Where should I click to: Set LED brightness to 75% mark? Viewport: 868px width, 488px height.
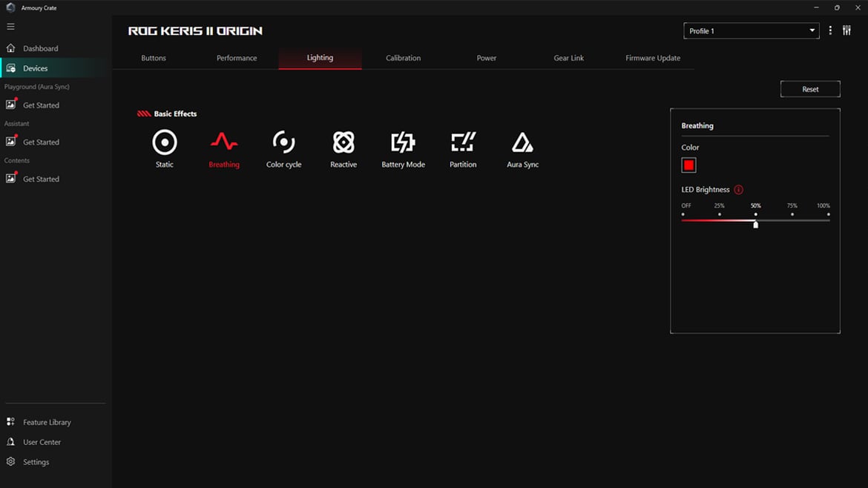pyautogui.click(x=792, y=214)
